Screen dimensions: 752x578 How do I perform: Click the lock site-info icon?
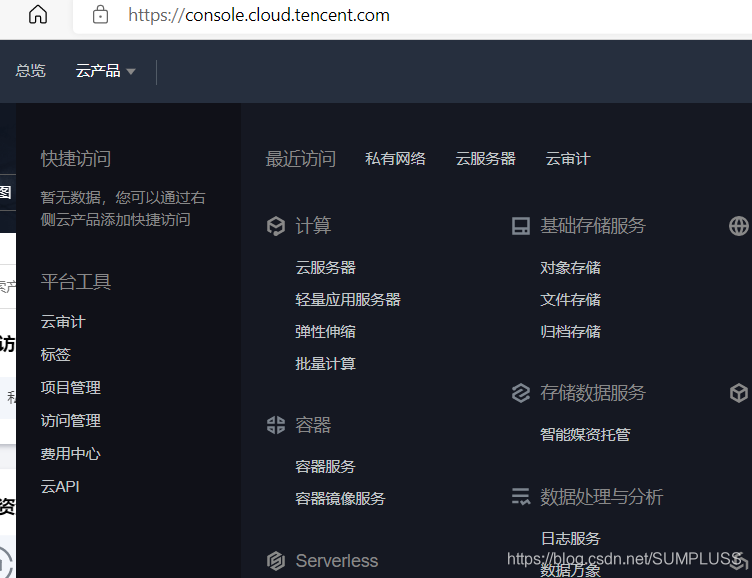tap(100, 14)
